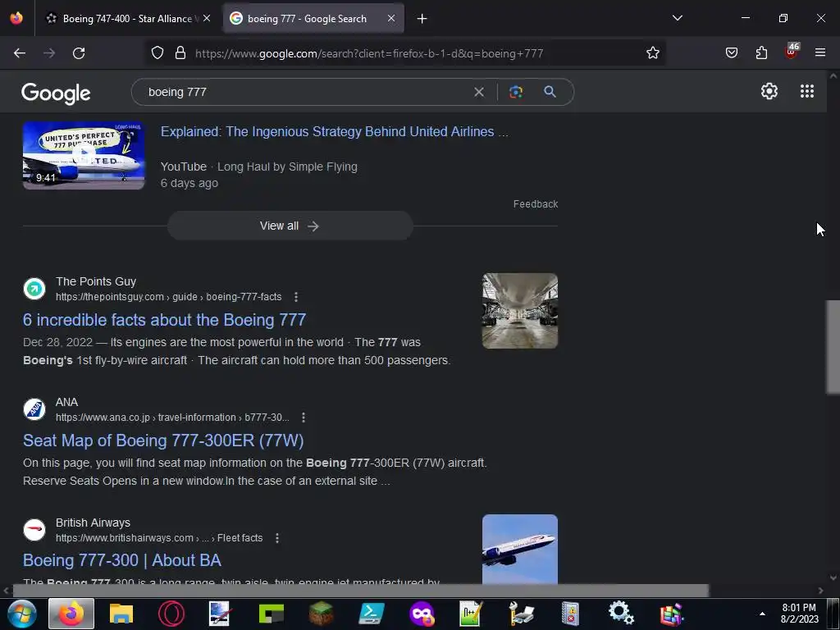The height and width of the screenshot is (630, 840).
Task: Open the clock showing 8:01 PM
Action: (799, 614)
